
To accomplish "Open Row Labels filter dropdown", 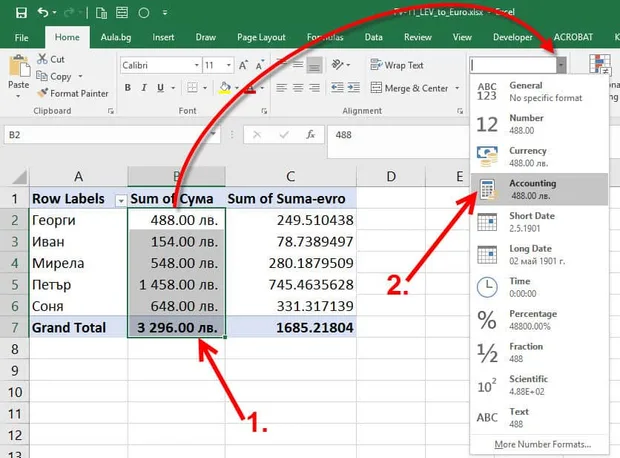I will point(121,201).
